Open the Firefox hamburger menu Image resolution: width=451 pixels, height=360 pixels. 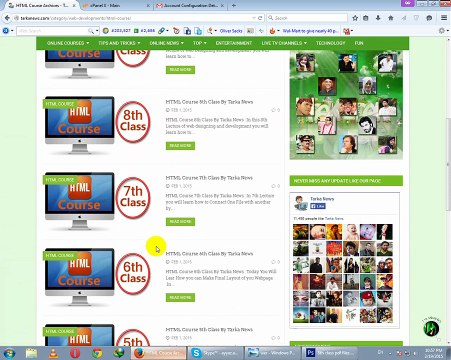[x=444, y=18]
